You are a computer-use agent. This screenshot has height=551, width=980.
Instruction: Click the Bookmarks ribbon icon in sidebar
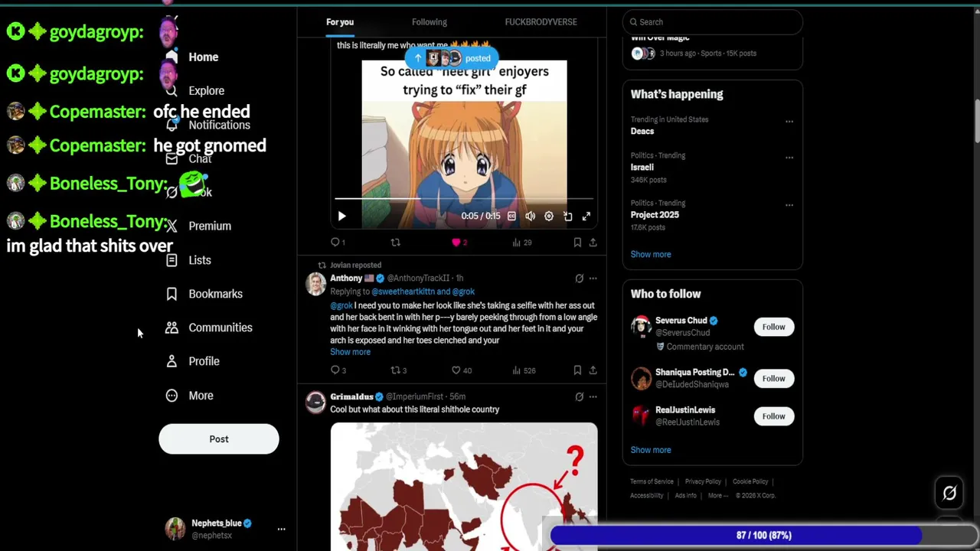click(x=171, y=294)
